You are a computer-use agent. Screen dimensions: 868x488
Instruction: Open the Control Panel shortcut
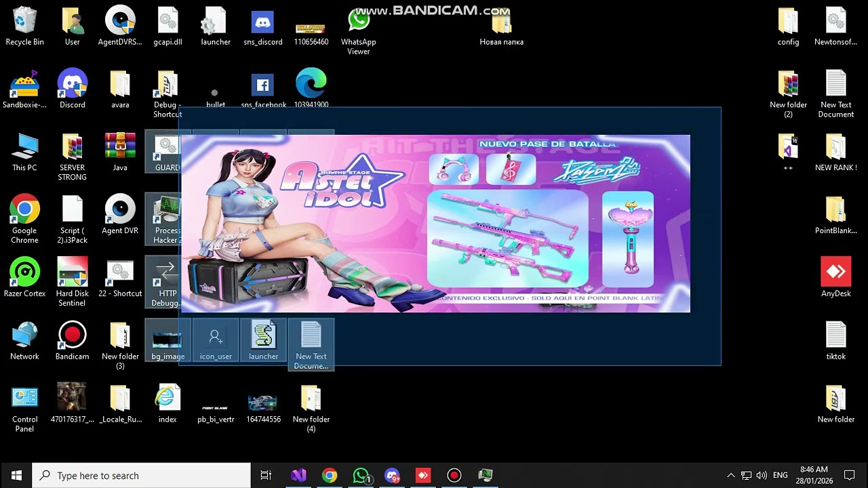click(x=24, y=409)
